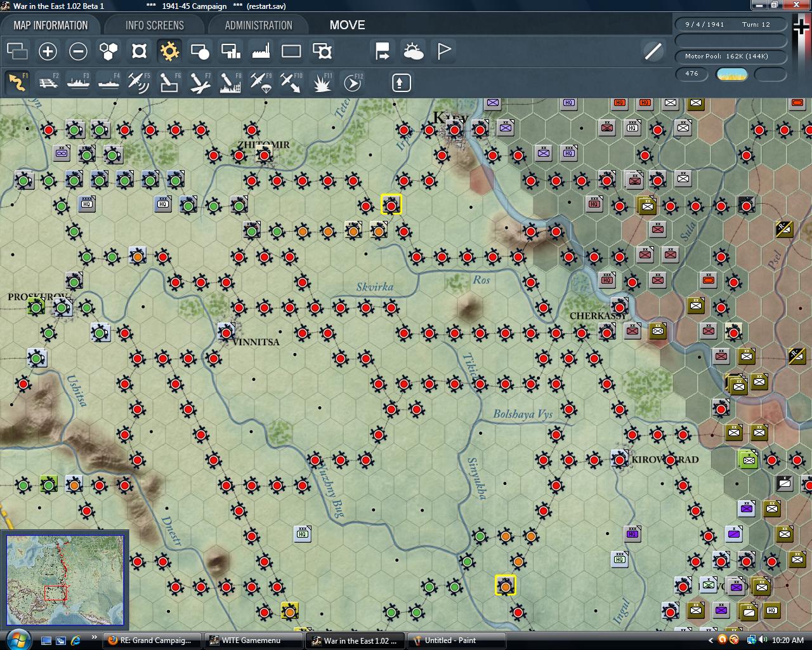Screen dimensions: 812x650
Task: Zoom in with the plus icon
Action: [x=48, y=51]
